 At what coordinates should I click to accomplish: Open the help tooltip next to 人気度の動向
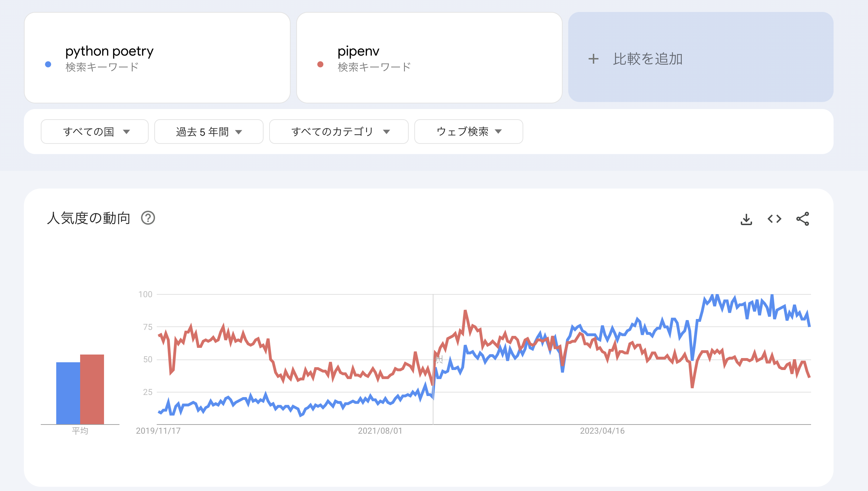[x=149, y=218]
